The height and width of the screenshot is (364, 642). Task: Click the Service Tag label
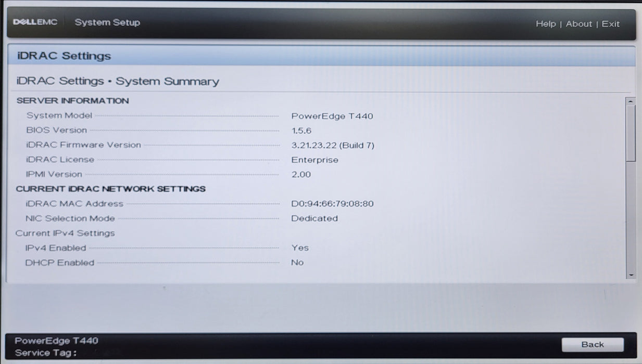[x=46, y=353]
